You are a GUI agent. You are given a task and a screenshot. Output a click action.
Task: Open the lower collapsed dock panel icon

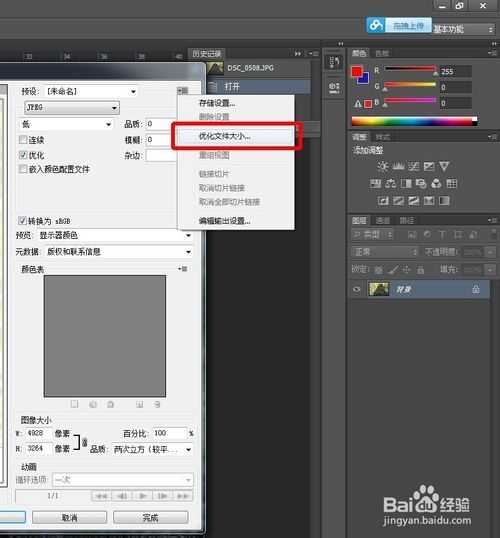tap(334, 87)
